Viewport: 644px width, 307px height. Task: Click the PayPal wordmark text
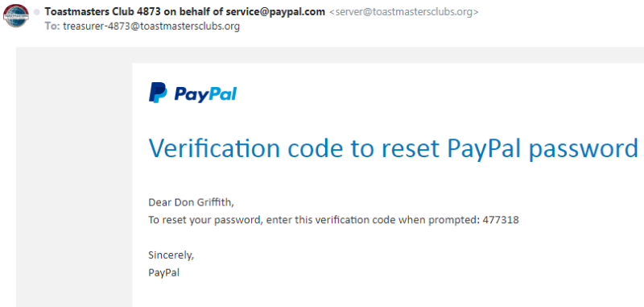[206, 94]
